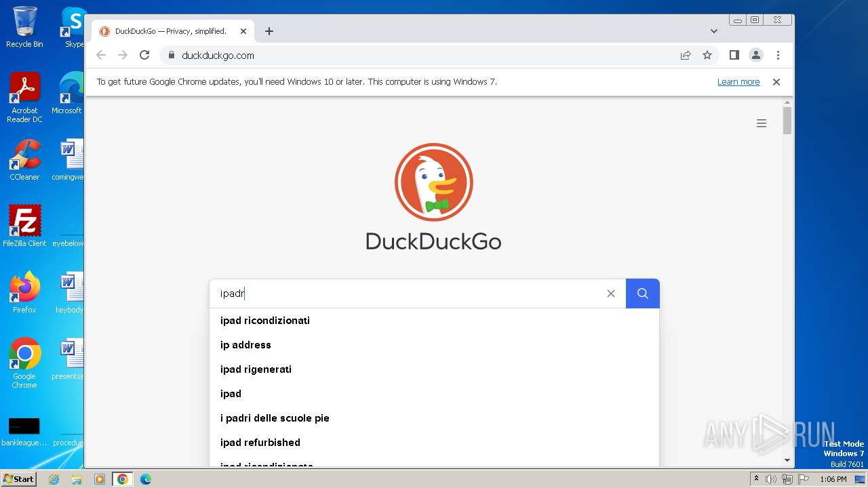Dismiss the Chrome update notification bar

click(x=776, y=82)
